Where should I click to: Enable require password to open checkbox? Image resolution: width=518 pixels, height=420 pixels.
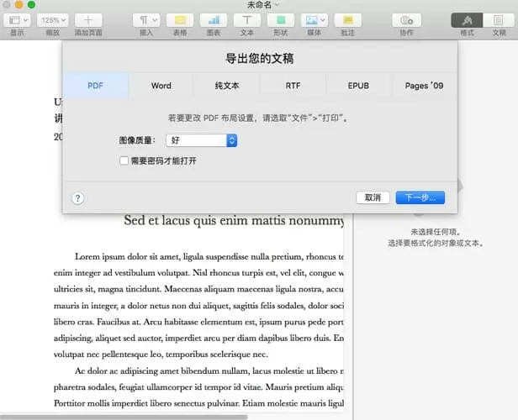tap(124, 160)
